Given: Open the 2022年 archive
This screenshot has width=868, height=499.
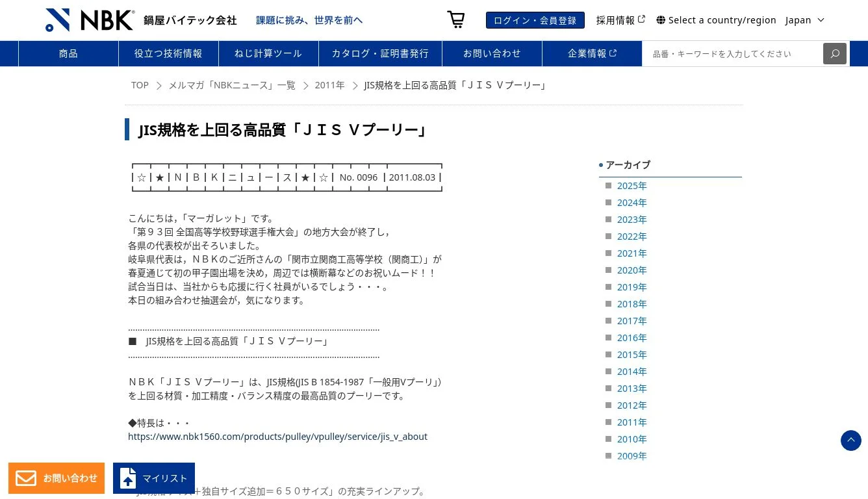Looking at the screenshot, I should (x=632, y=237).
